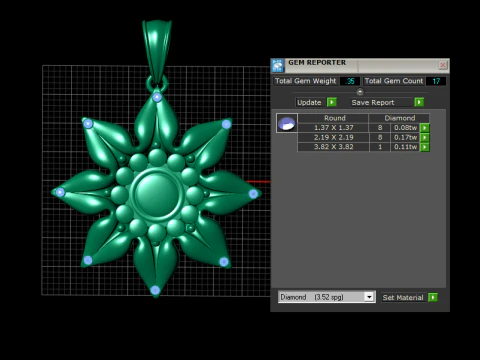Select the 1.37 X 1.37 size cell
Image resolution: width=480 pixels, height=360 pixels.
tap(333, 128)
